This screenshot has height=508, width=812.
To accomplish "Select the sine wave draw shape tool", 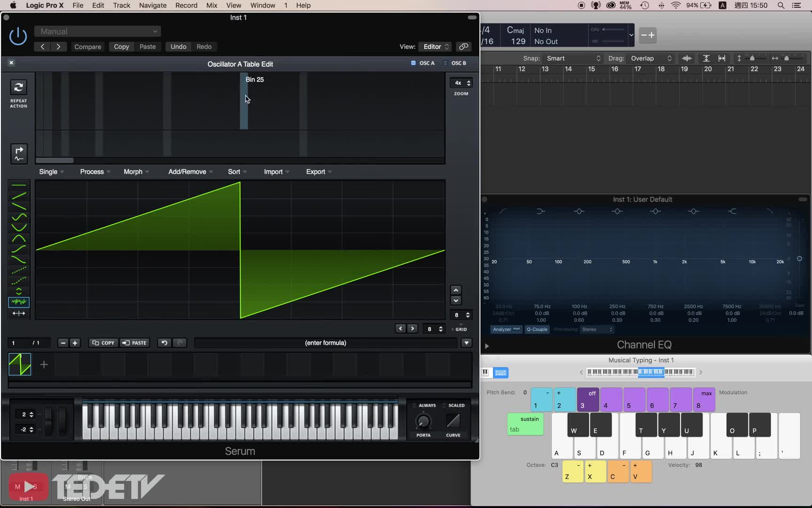I will pos(19,217).
